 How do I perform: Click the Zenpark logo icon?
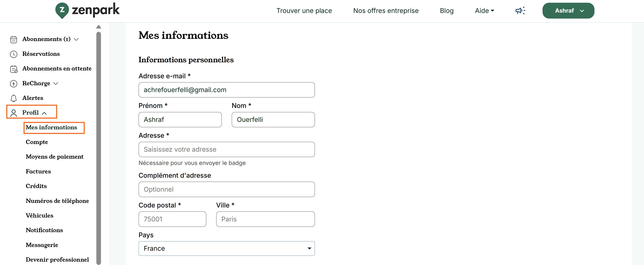pos(62,11)
